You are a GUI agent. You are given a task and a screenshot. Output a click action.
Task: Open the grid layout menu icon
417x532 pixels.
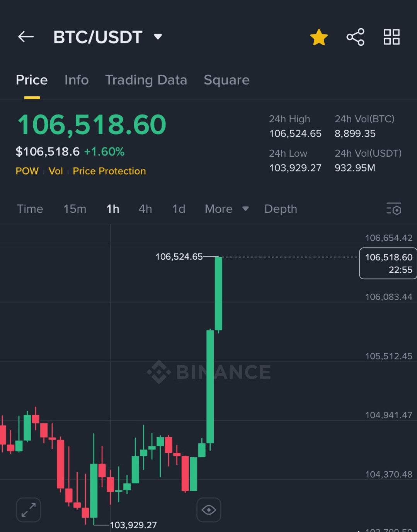[391, 37]
